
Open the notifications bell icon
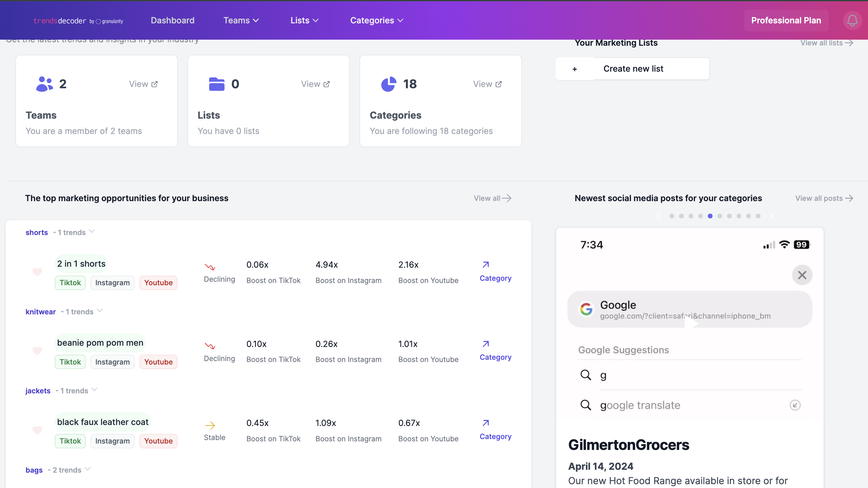tap(852, 20)
